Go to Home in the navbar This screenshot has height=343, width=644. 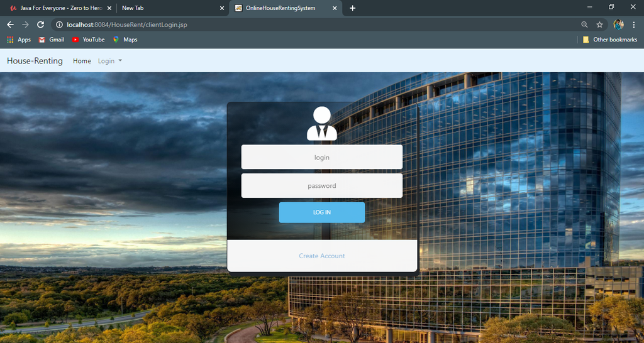[x=82, y=61]
